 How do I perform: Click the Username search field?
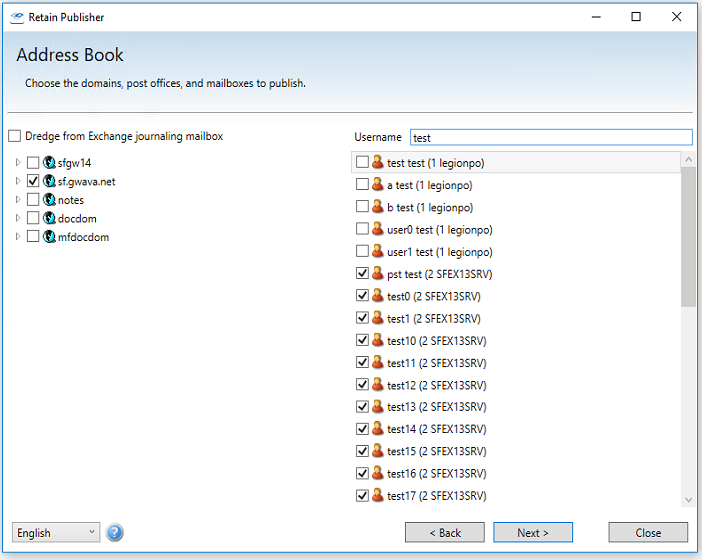(x=550, y=137)
